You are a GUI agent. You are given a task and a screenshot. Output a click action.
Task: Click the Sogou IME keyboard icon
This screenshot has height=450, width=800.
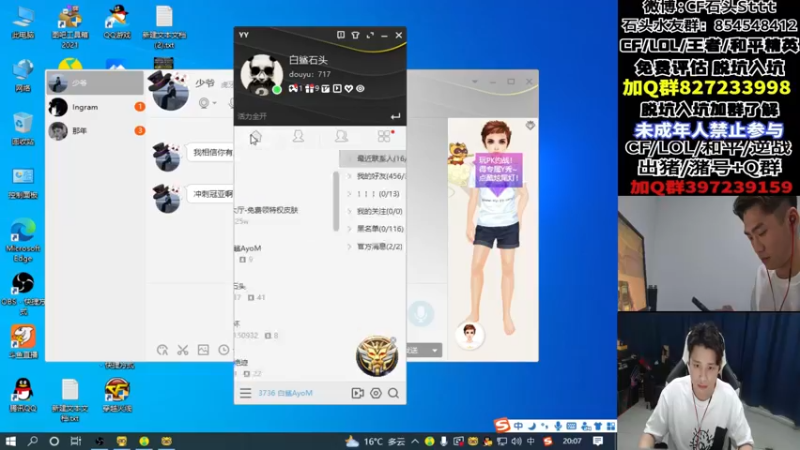571,426
